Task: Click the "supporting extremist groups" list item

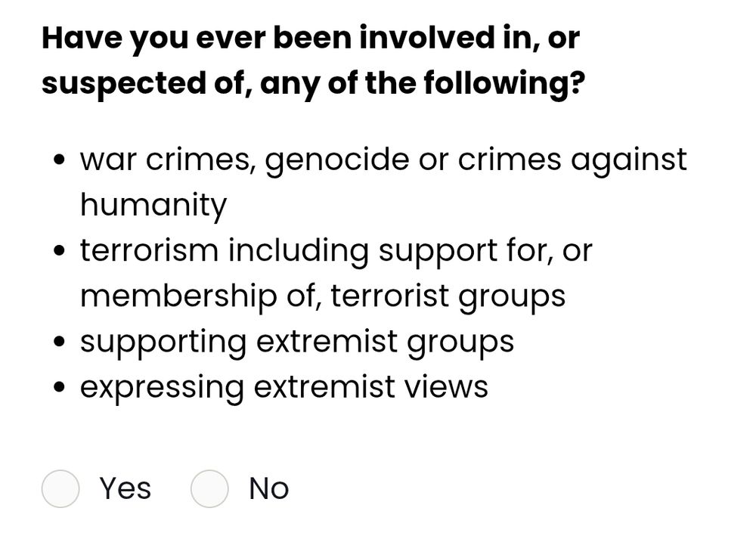Action: 297,342
